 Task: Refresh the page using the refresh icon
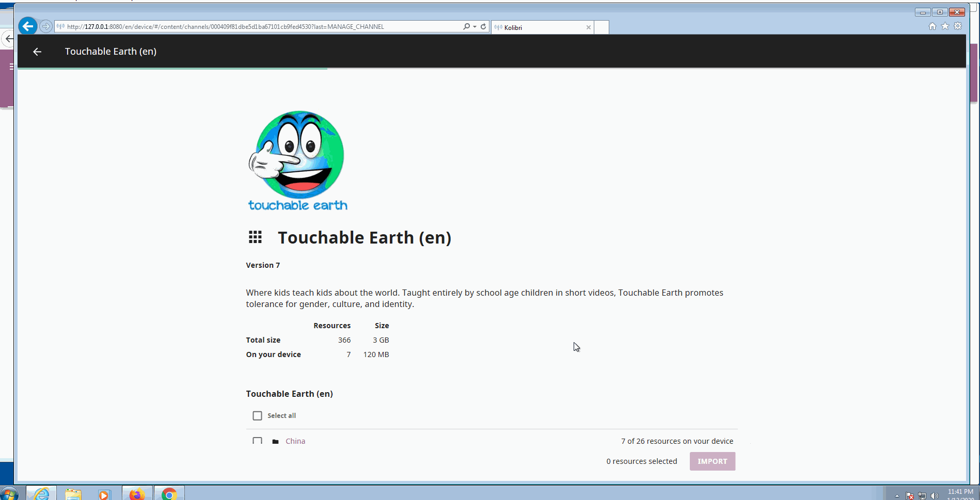click(x=483, y=26)
